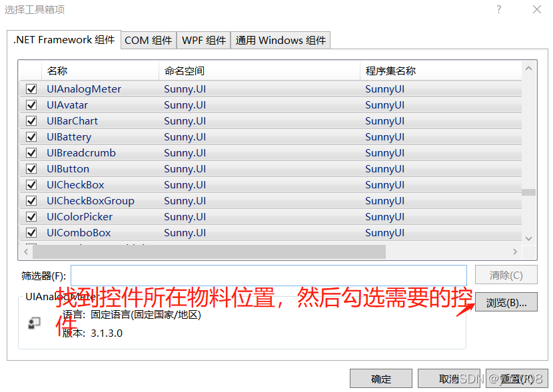Screen dimensions: 553x392
Task: Click the 取消 cancel button
Action: point(449,379)
